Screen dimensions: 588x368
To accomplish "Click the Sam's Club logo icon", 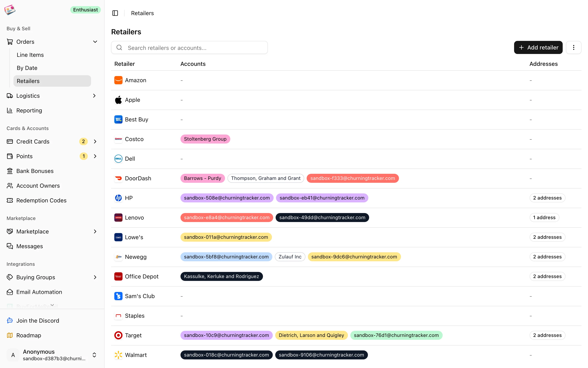I will (118, 296).
